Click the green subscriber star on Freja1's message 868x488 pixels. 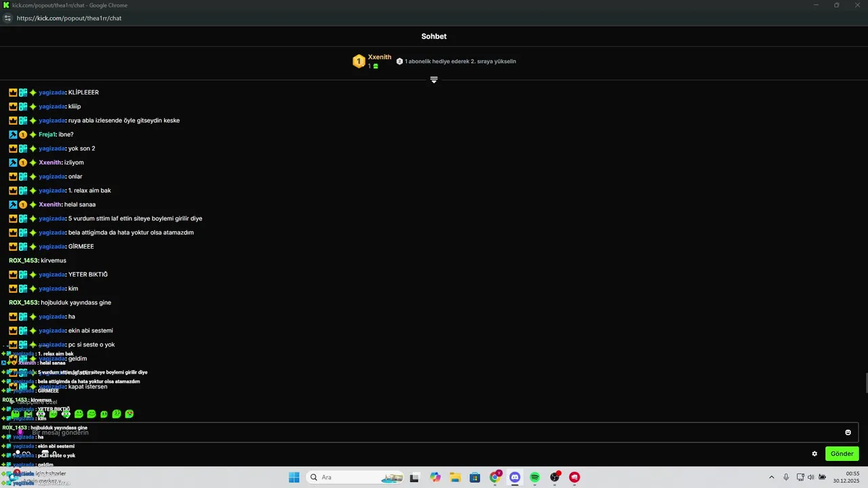pos(33,134)
